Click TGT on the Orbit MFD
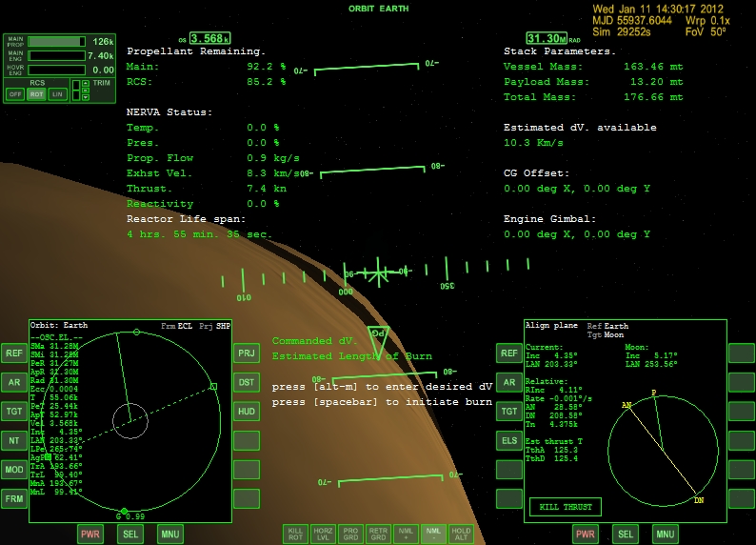Viewport: 756px width, 545px height. pyautogui.click(x=14, y=412)
